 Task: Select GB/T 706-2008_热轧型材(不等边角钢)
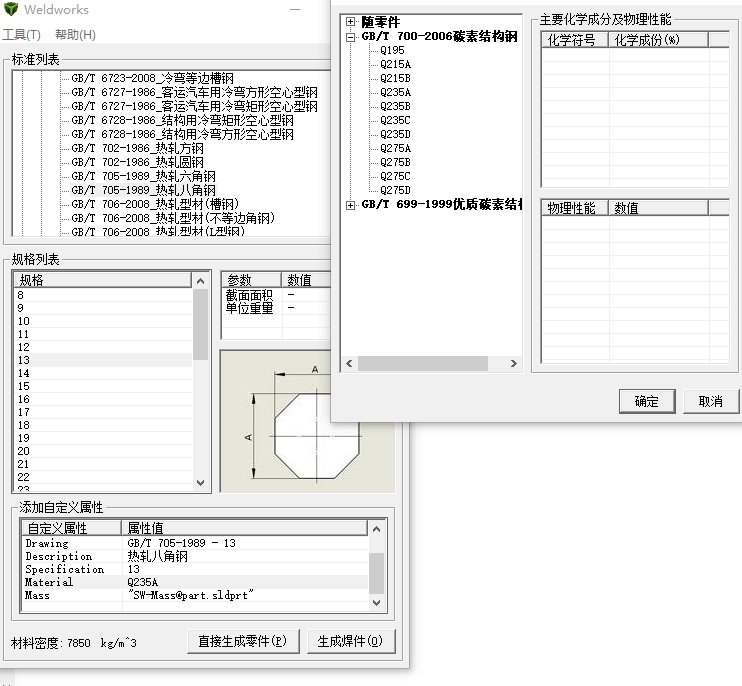pos(173,218)
